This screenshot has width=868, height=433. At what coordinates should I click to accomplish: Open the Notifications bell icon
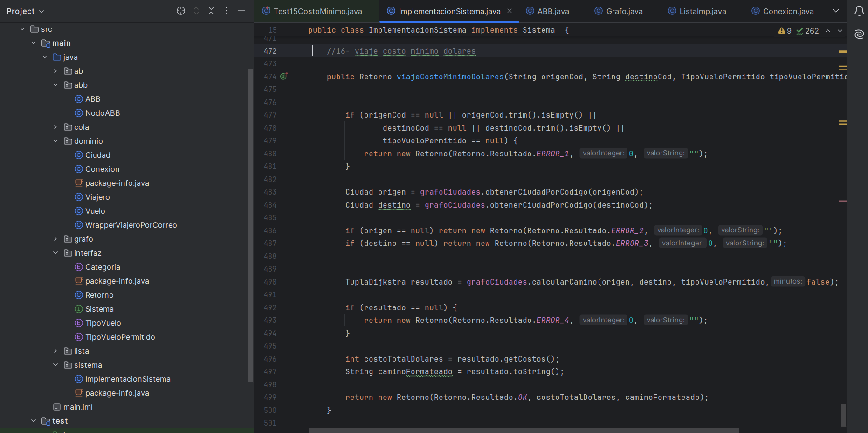[859, 11]
